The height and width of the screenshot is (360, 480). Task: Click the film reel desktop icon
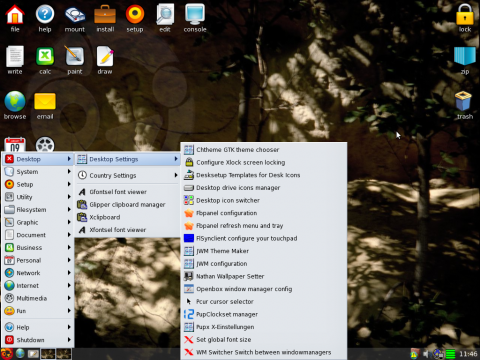click(x=45, y=144)
